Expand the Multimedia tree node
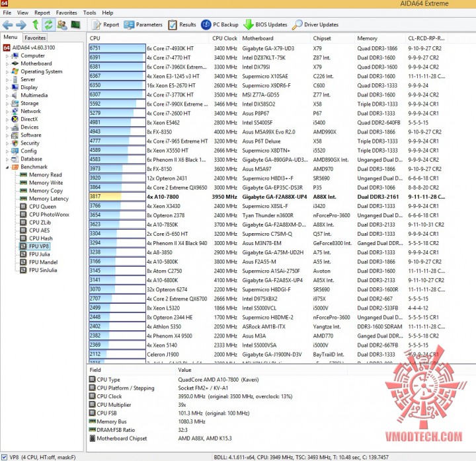This screenshot has height=461, width=476. click(x=7, y=96)
